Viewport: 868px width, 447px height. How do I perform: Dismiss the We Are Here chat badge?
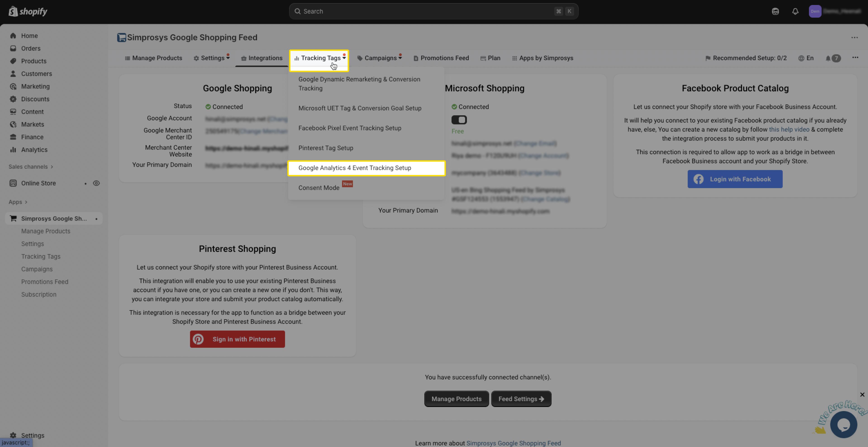tap(862, 395)
